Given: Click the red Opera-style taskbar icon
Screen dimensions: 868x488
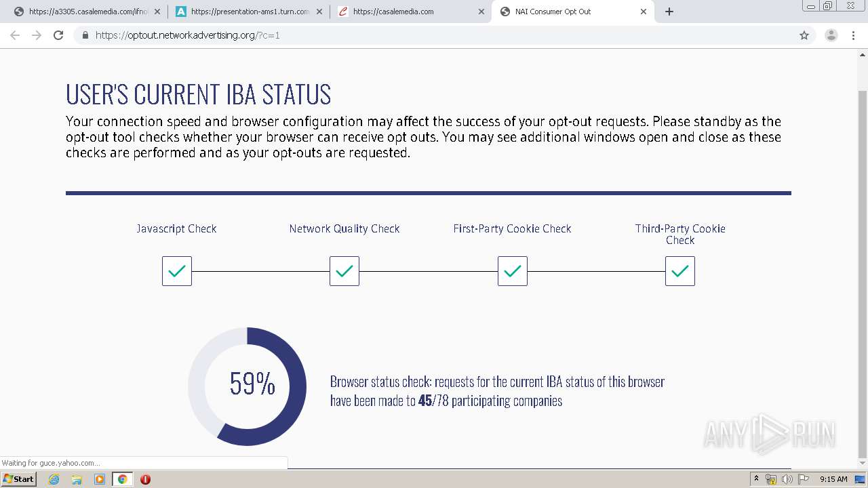Looking at the screenshot, I should pos(145,479).
